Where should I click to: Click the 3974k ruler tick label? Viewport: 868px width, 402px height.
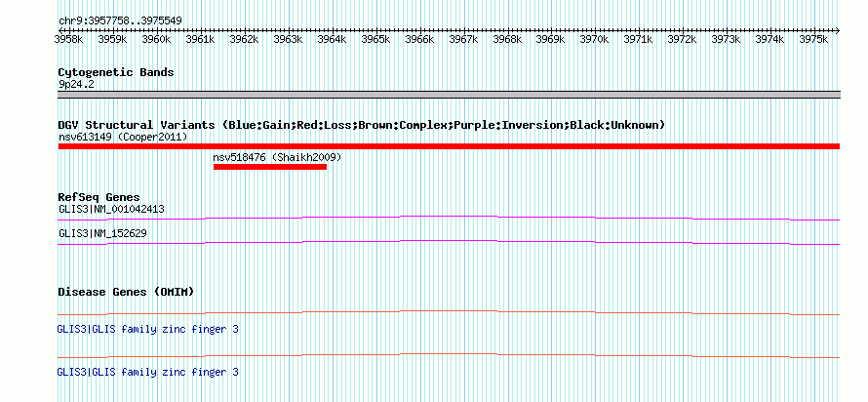tap(770, 40)
